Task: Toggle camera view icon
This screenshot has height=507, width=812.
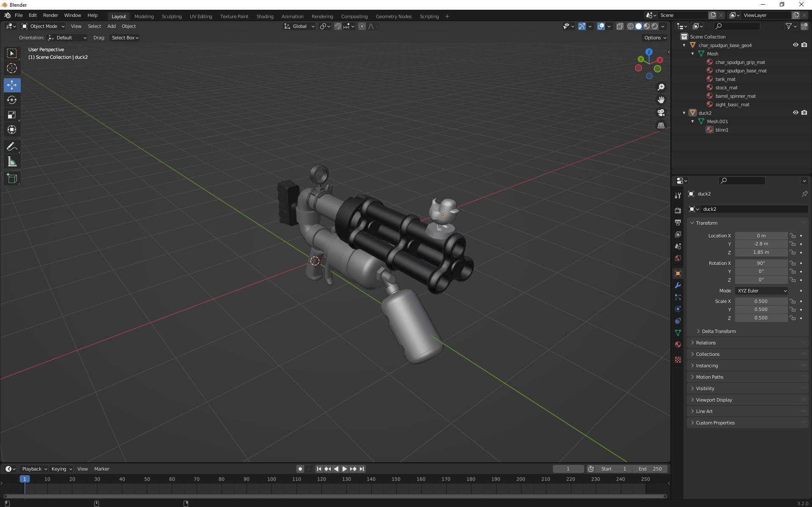Action: coord(661,113)
